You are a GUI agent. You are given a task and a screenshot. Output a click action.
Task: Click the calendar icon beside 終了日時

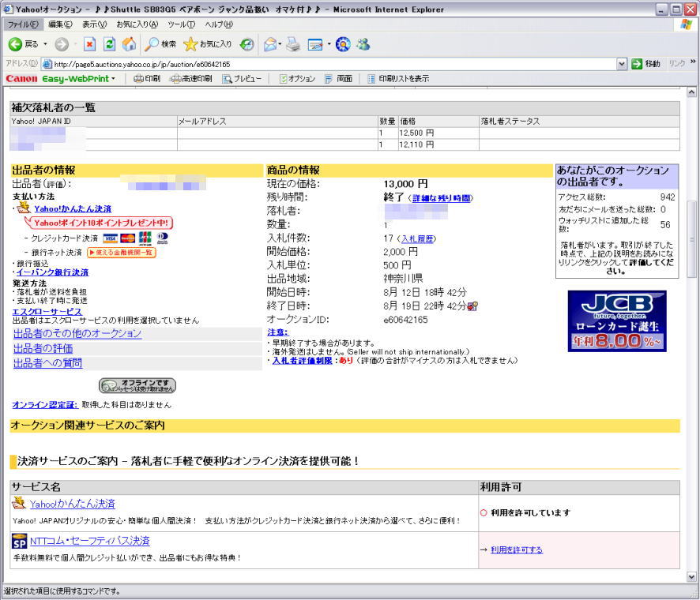pos(472,306)
